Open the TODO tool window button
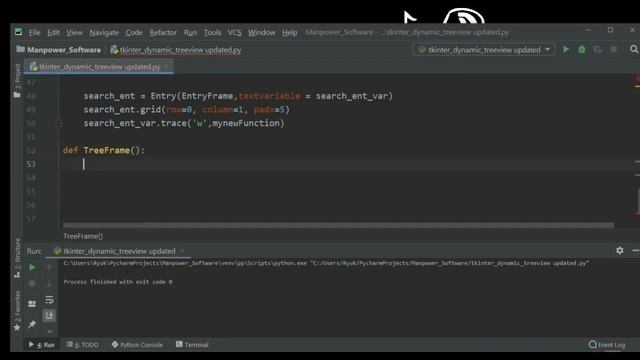 click(82, 345)
